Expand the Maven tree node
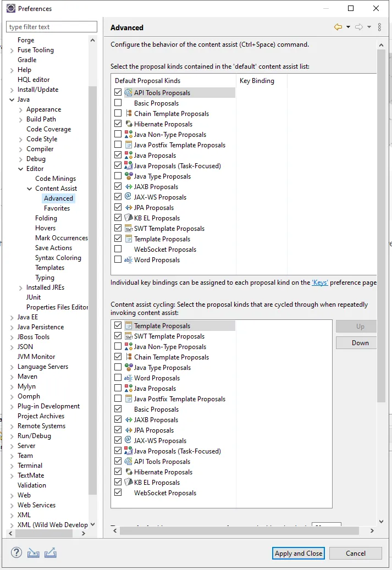Image resolution: width=392 pixels, height=570 pixels. pos(12,377)
